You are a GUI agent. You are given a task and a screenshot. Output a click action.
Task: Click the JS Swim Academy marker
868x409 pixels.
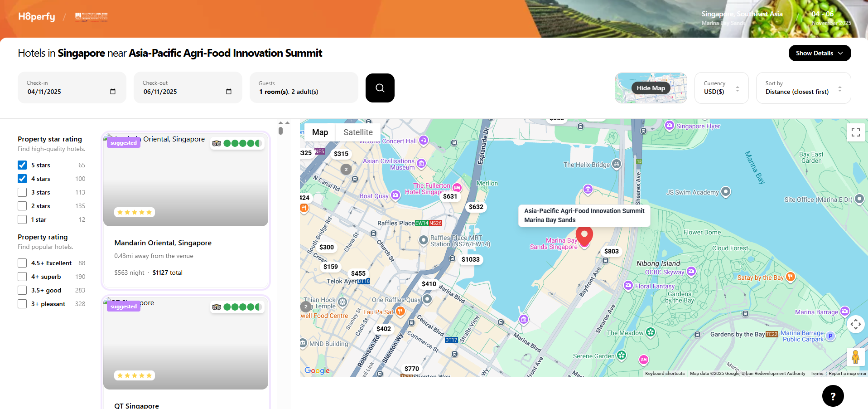pos(726,192)
